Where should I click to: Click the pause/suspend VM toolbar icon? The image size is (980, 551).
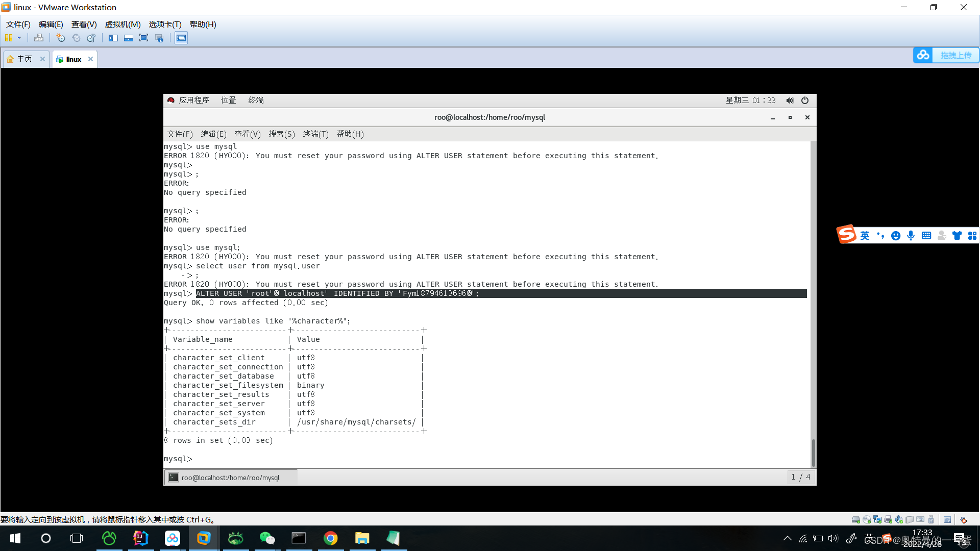8,38
